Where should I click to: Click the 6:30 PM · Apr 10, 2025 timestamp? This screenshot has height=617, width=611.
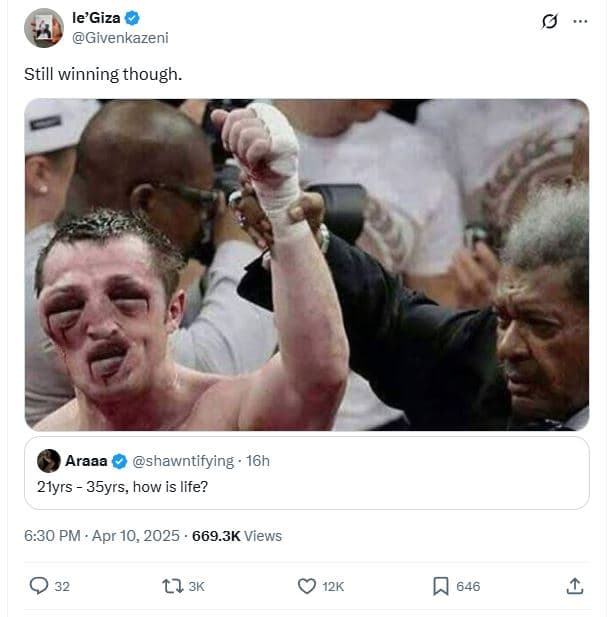100,536
